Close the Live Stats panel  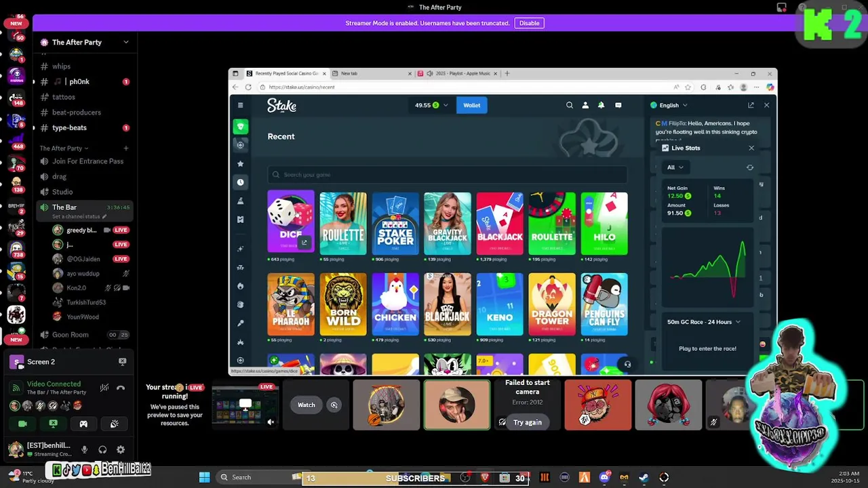[x=751, y=148]
